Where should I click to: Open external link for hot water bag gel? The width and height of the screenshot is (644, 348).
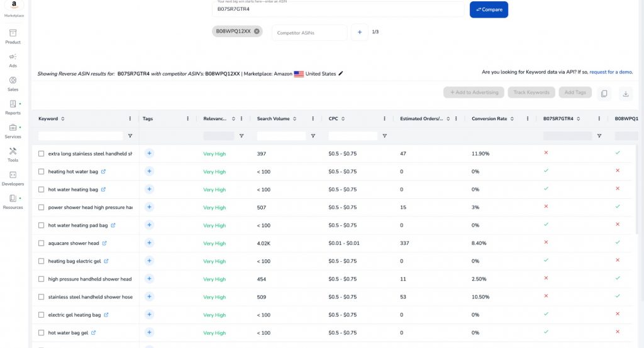click(x=93, y=333)
